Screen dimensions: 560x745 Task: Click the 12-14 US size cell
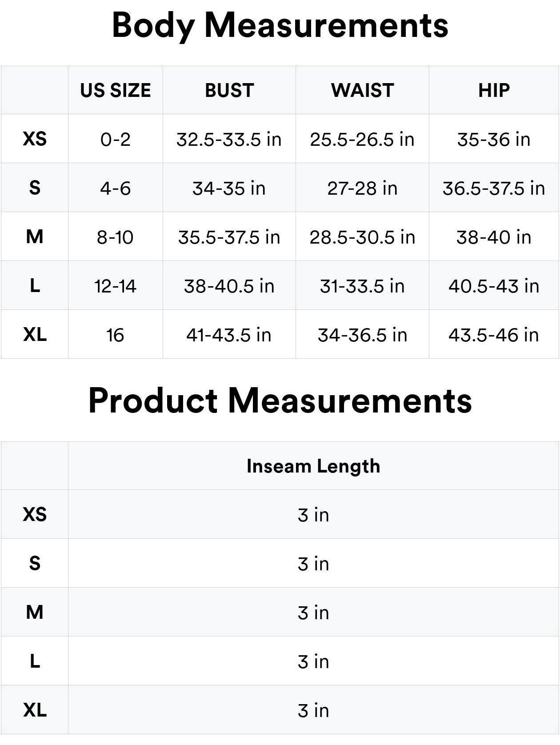(x=116, y=286)
